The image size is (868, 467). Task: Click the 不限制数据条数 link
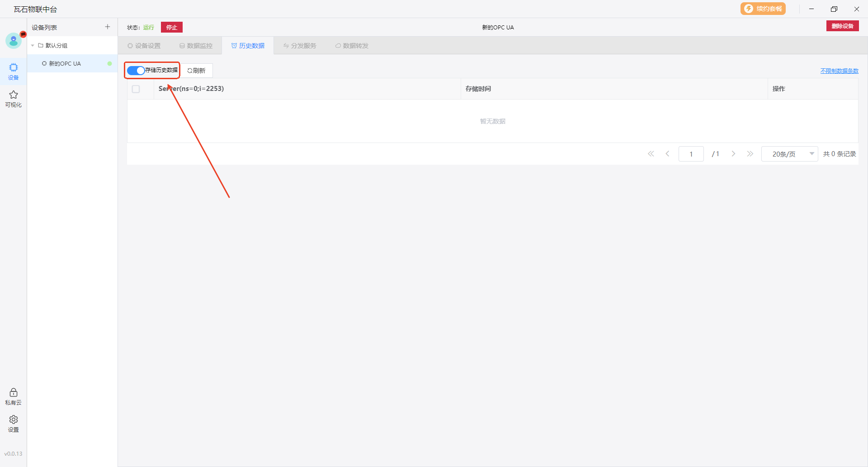tap(839, 71)
